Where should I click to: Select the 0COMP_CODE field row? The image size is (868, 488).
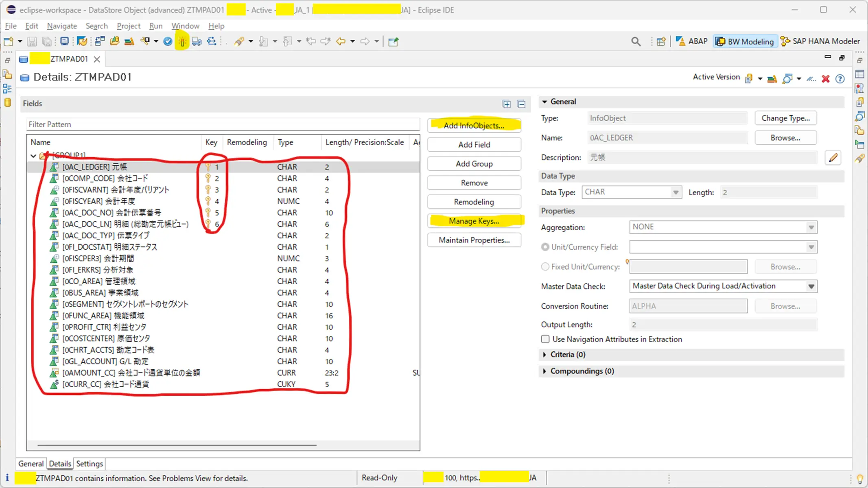pos(223,179)
